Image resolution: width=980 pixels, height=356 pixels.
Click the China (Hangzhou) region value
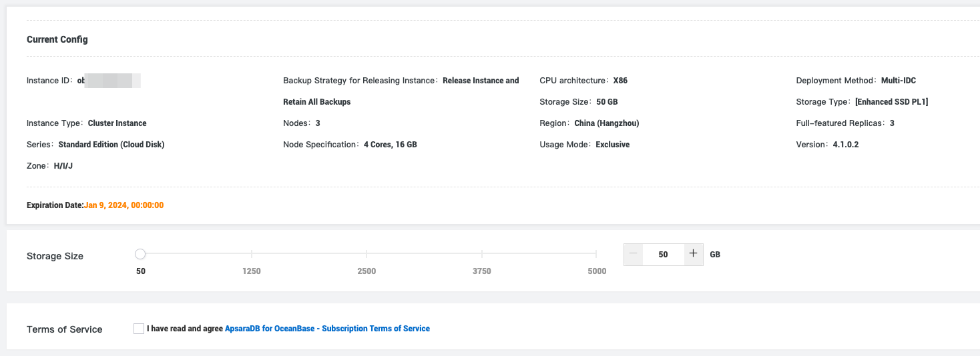(x=607, y=123)
